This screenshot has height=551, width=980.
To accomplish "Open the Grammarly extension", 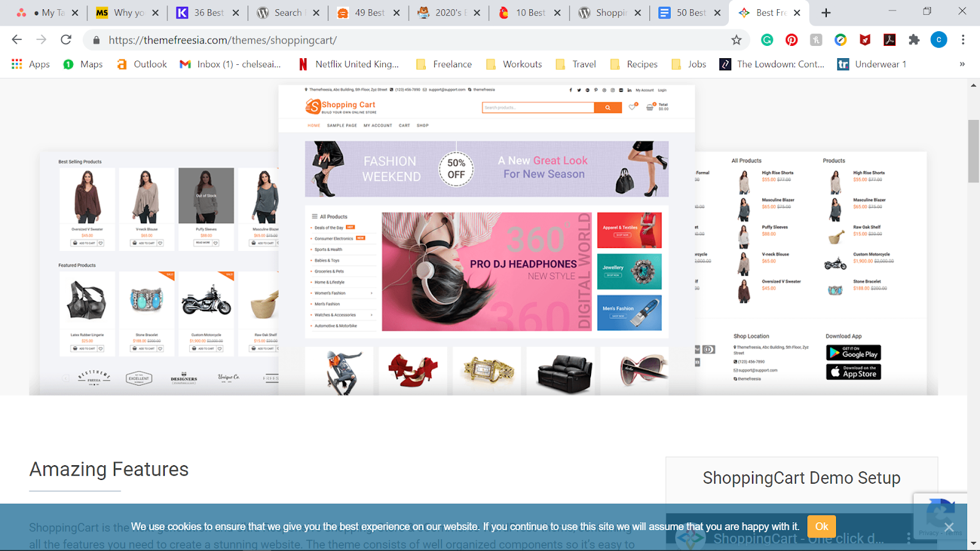I will coord(767,40).
